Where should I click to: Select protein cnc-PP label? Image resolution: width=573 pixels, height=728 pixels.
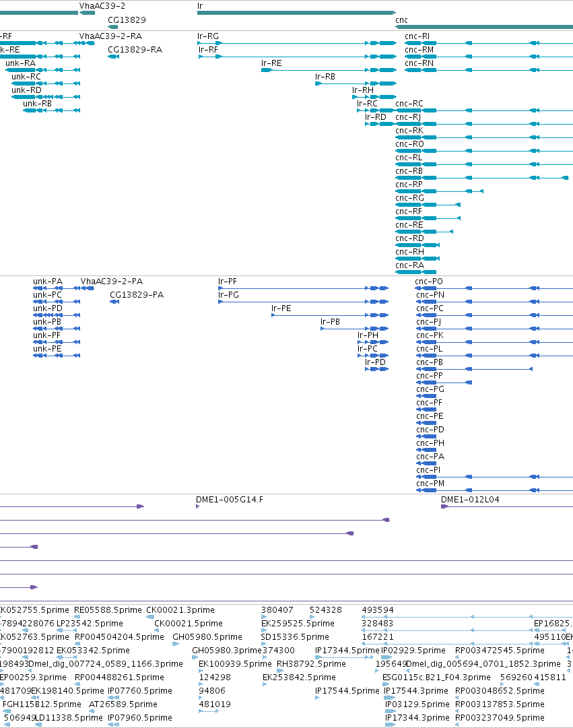[430, 376]
